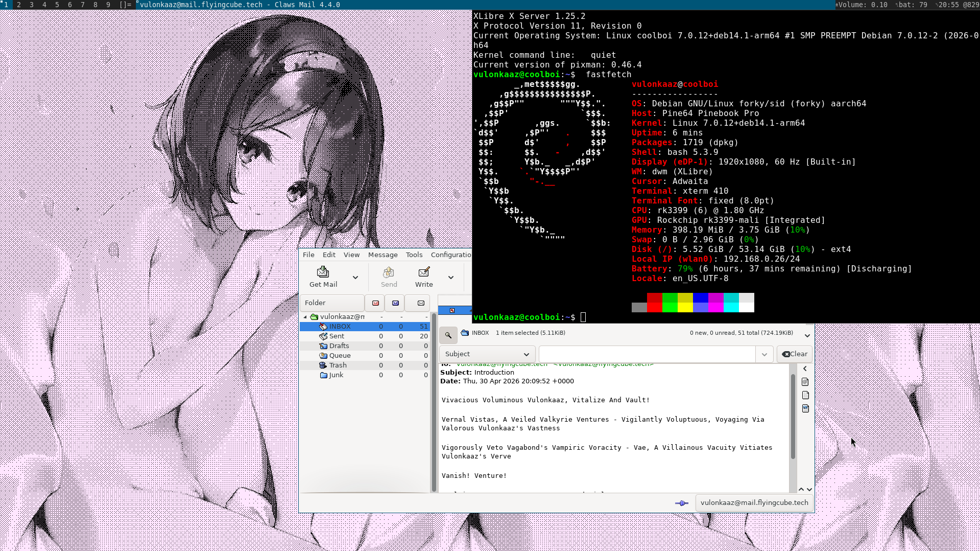Open the Configuration menu

(x=451, y=255)
